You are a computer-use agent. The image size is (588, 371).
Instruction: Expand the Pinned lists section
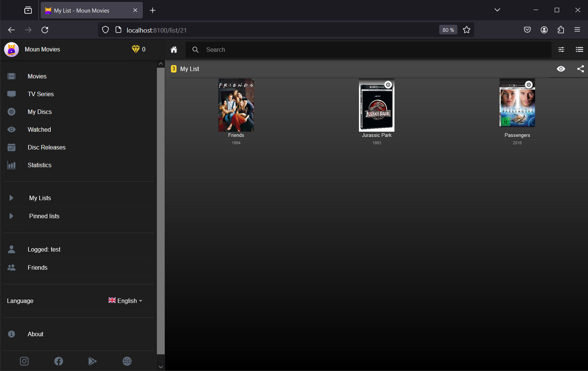(11, 216)
